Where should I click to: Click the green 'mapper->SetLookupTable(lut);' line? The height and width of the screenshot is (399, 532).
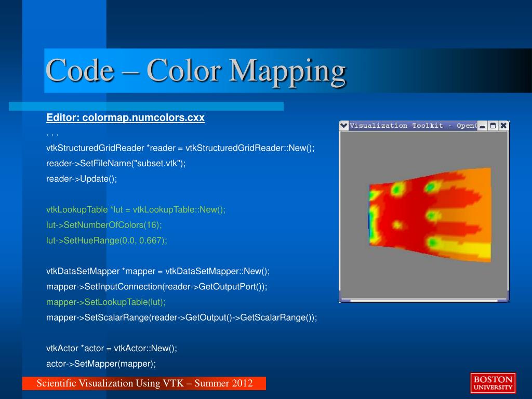pos(106,302)
